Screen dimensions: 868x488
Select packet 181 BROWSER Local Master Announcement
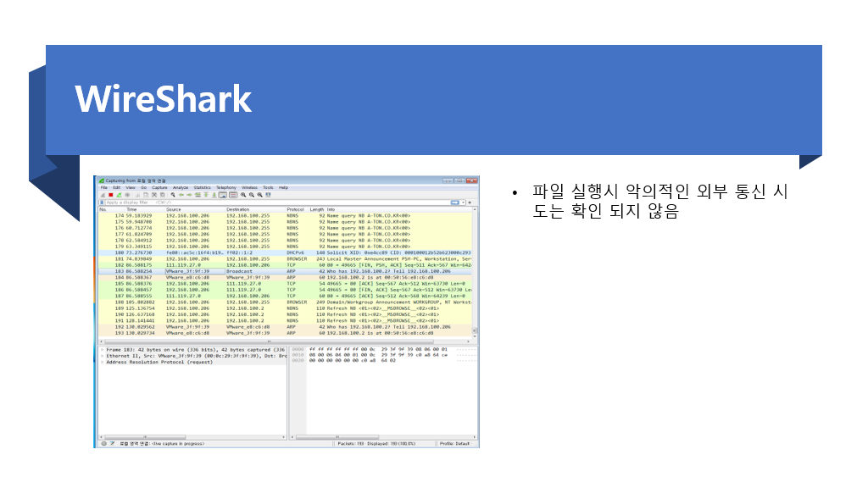[x=285, y=259]
